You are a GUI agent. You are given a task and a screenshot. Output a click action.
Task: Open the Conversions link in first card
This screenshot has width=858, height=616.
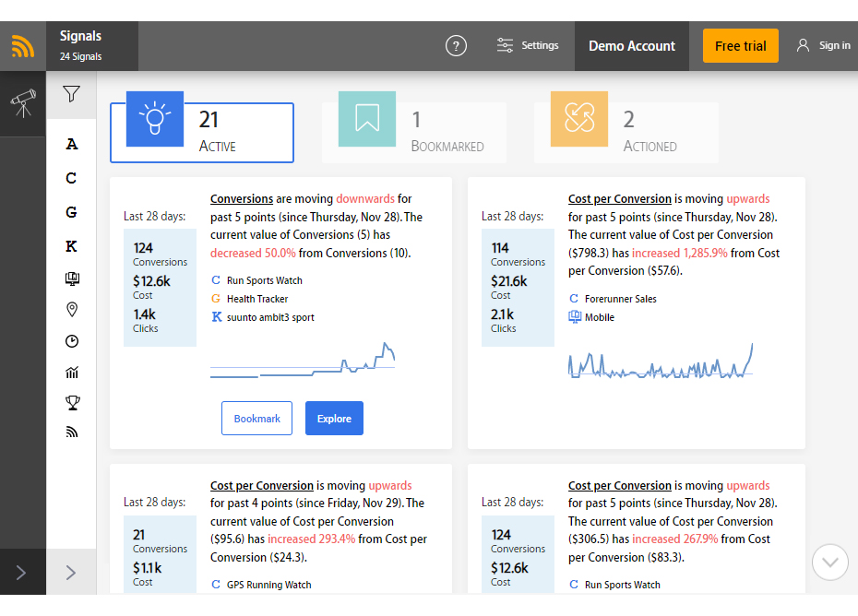click(x=242, y=198)
